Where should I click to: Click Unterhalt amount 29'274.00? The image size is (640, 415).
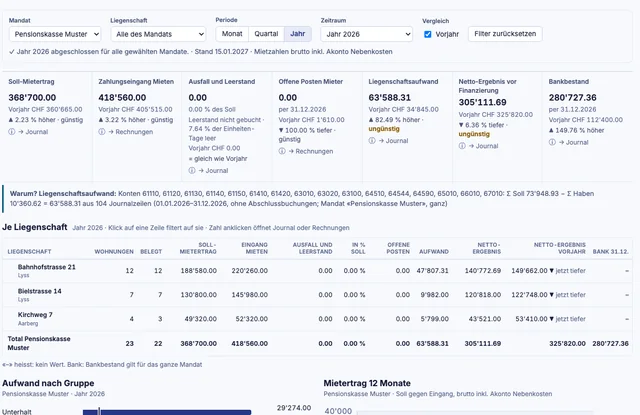click(x=294, y=408)
